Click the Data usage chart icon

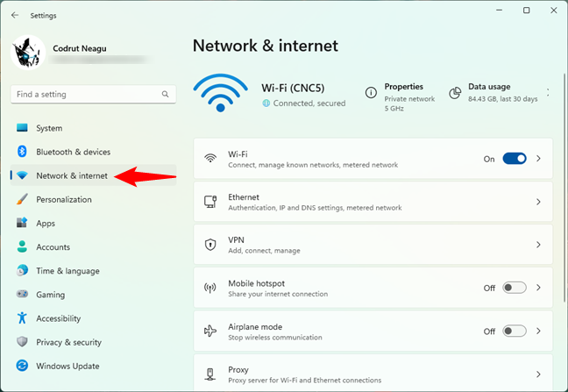(x=455, y=92)
